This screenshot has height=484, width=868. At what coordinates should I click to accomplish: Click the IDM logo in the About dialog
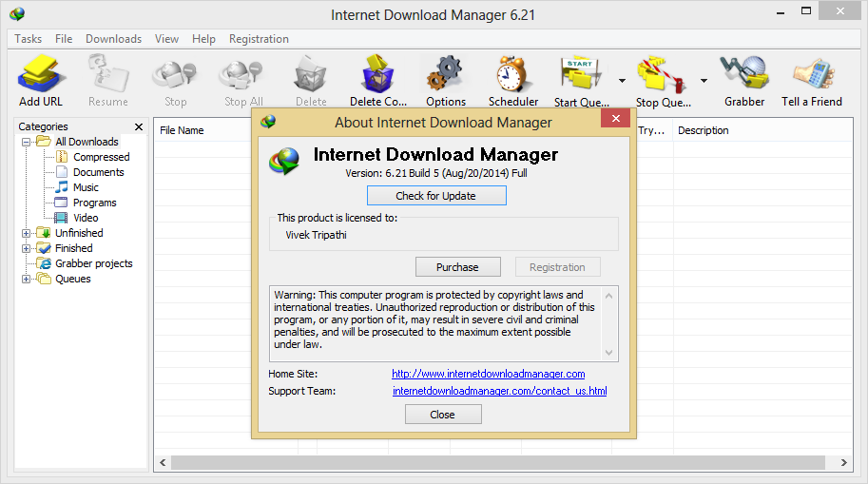click(284, 161)
